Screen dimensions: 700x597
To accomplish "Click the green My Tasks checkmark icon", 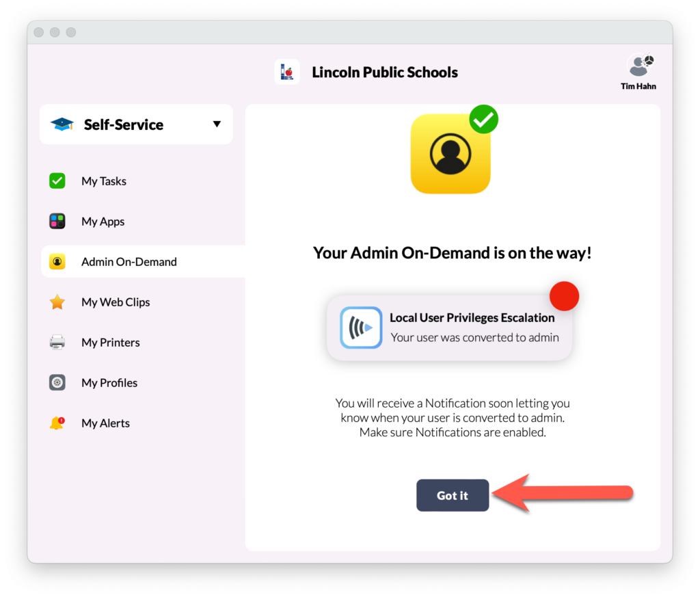I will tap(57, 181).
